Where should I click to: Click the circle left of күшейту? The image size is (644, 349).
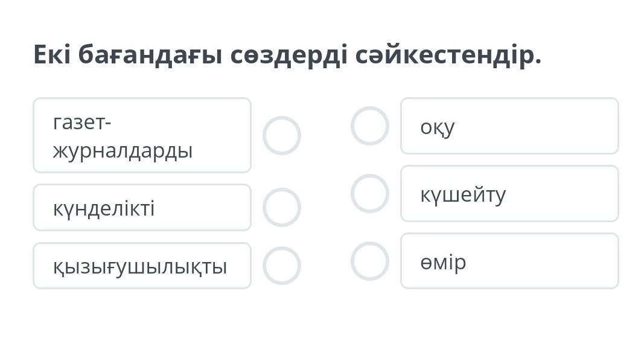click(x=369, y=193)
